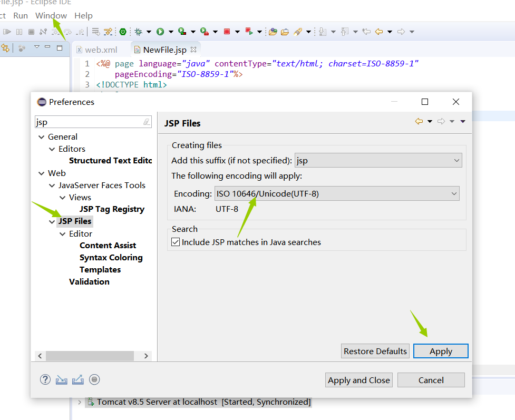Click the tree scrollbar right arrow
Screen dimensions: 515x420
pos(146,356)
